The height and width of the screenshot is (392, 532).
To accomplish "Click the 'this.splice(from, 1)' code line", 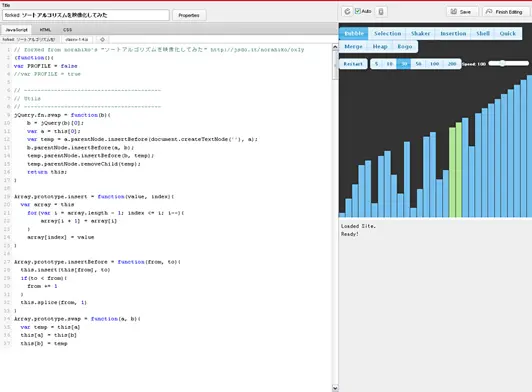I will (x=54, y=302).
